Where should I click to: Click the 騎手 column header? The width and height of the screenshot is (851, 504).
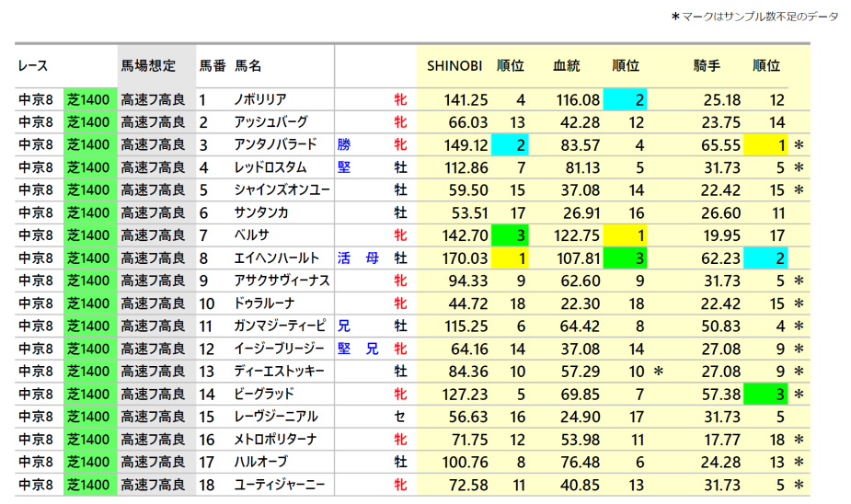707,66
